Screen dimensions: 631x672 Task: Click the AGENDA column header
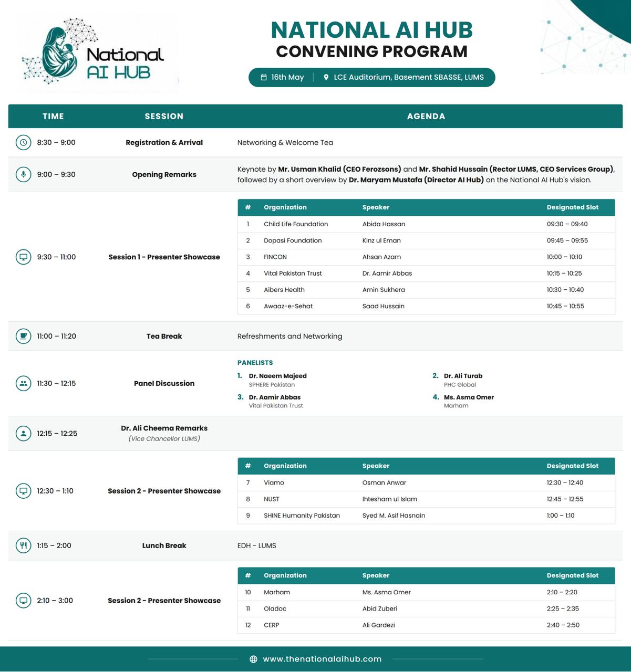tap(426, 116)
